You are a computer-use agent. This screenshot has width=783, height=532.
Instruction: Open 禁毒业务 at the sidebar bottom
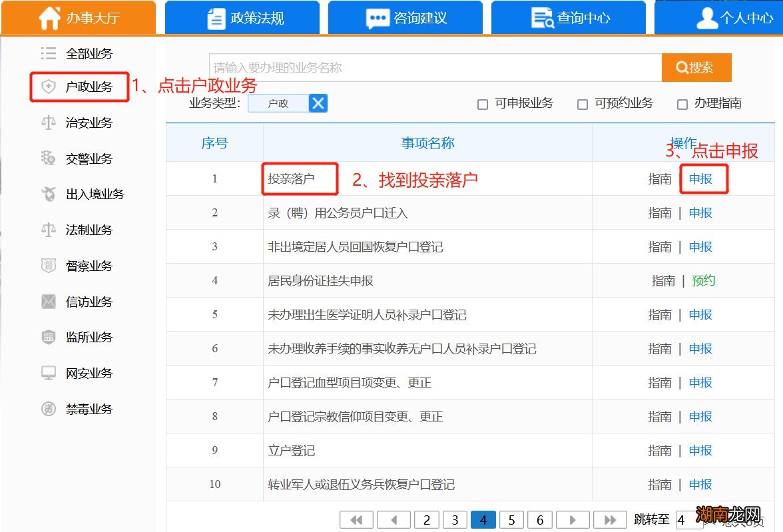[79, 409]
